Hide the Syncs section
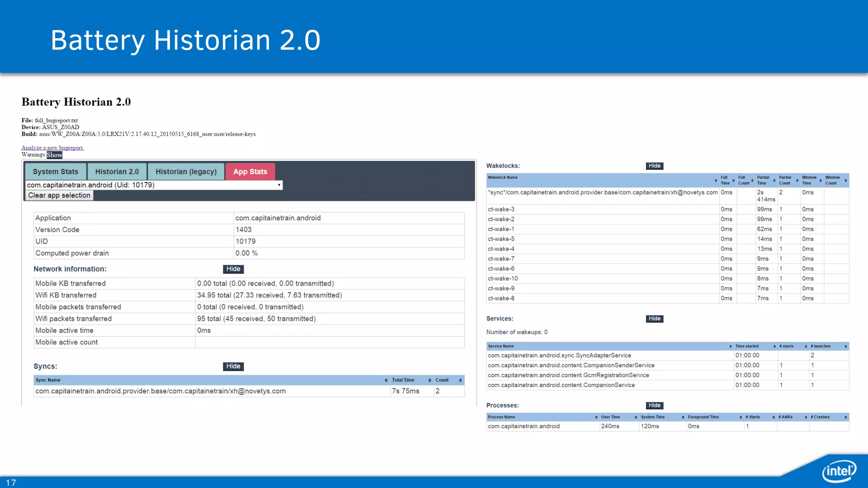This screenshot has width=868, height=488. (233, 366)
